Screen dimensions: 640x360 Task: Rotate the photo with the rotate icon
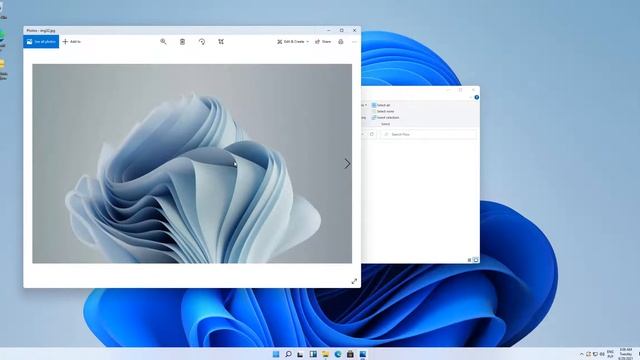coord(202,42)
